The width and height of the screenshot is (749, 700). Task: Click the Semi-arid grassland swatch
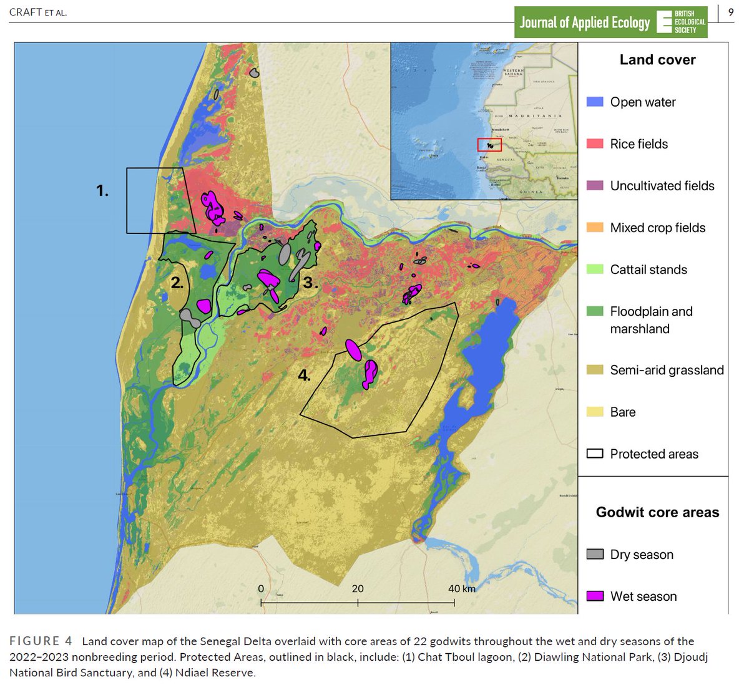(594, 370)
